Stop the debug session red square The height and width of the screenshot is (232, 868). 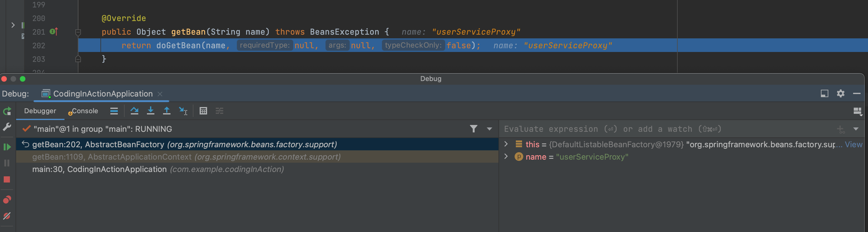tap(7, 179)
